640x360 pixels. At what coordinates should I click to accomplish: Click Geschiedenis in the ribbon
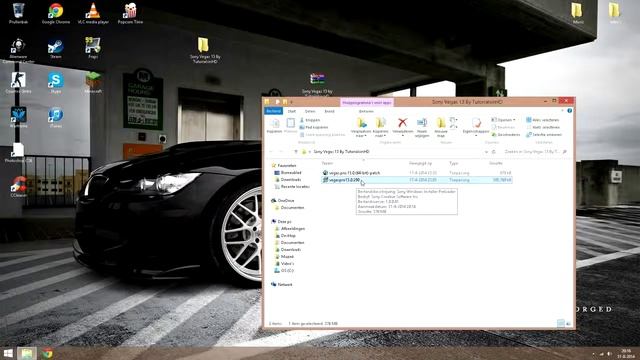tap(506, 135)
